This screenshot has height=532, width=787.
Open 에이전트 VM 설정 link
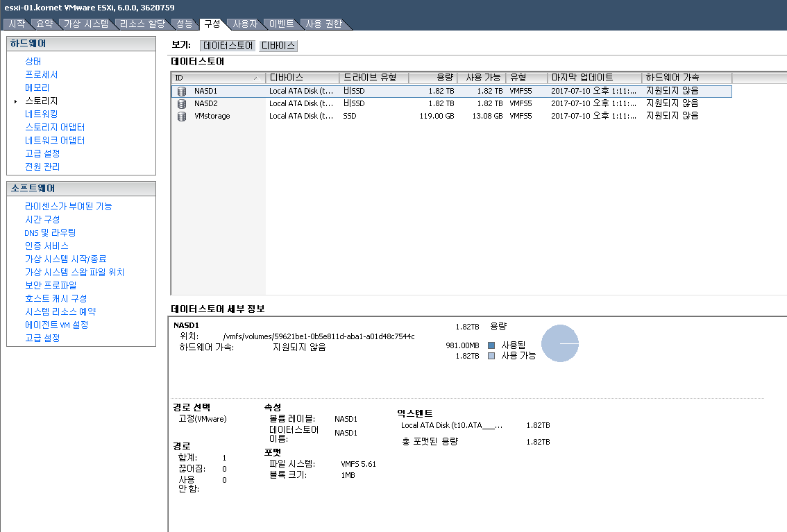(x=57, y=325)
